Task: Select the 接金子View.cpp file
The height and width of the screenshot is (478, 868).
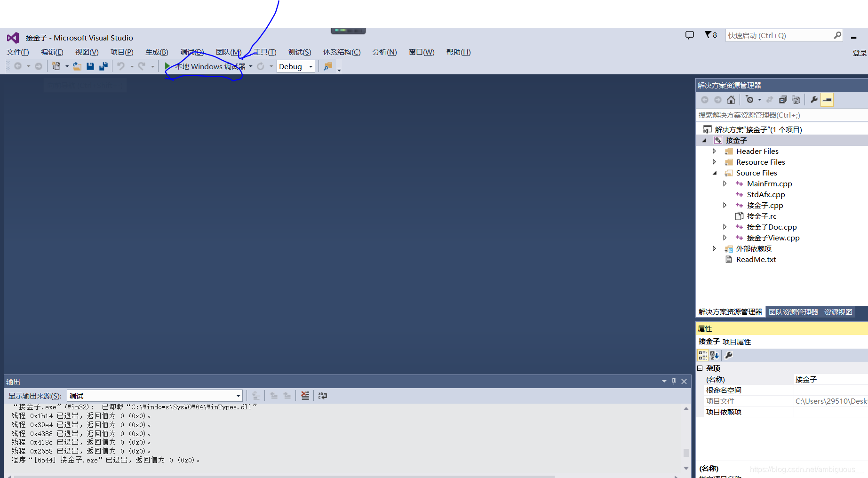Action: tap(773, 238)
